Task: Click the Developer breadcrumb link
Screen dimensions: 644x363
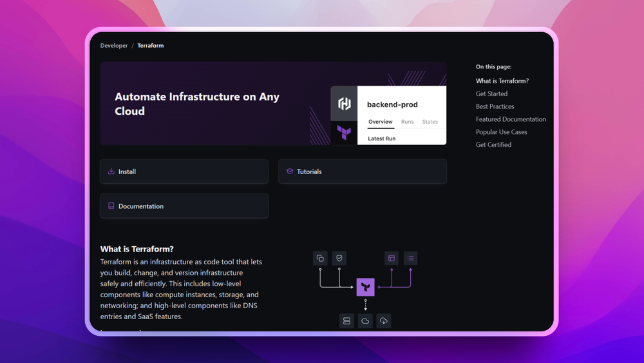Action: coord(114,46)
